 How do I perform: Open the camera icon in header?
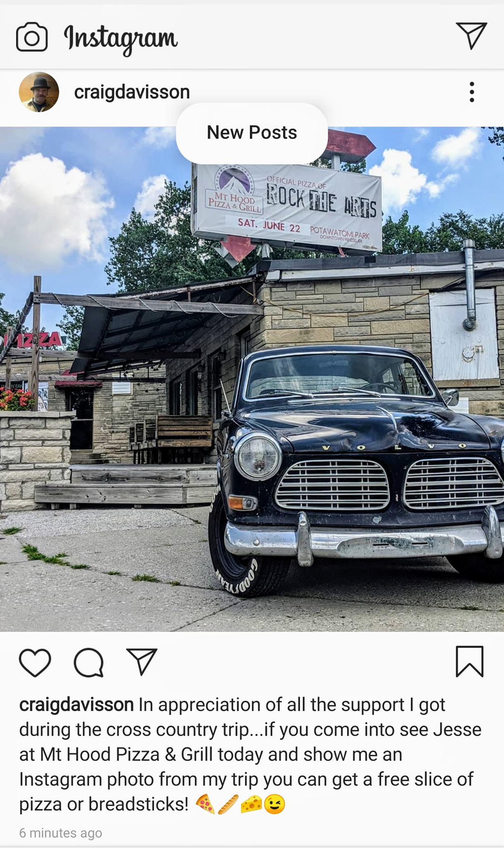[x=32, y=37]
